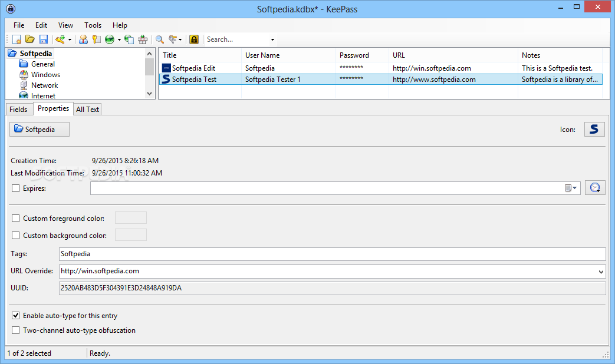Select the Softpedia Edit entry row
The image size is (615, 364).
tap(380, 68)
